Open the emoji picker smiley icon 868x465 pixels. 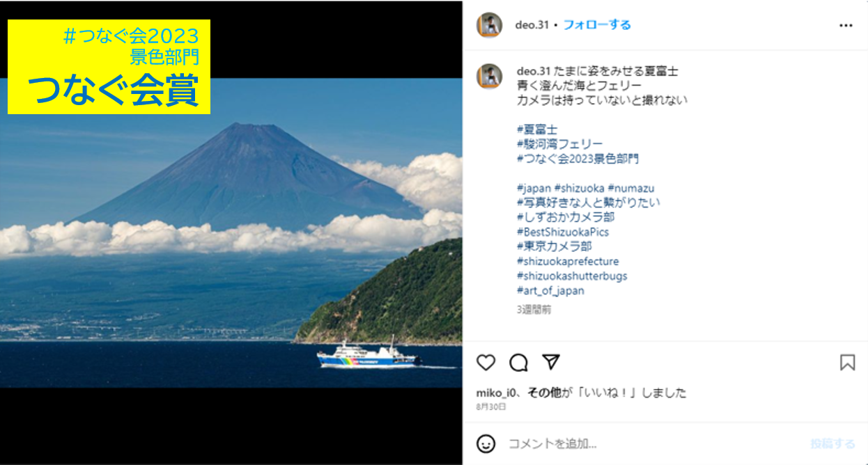[x=486, y=443]
